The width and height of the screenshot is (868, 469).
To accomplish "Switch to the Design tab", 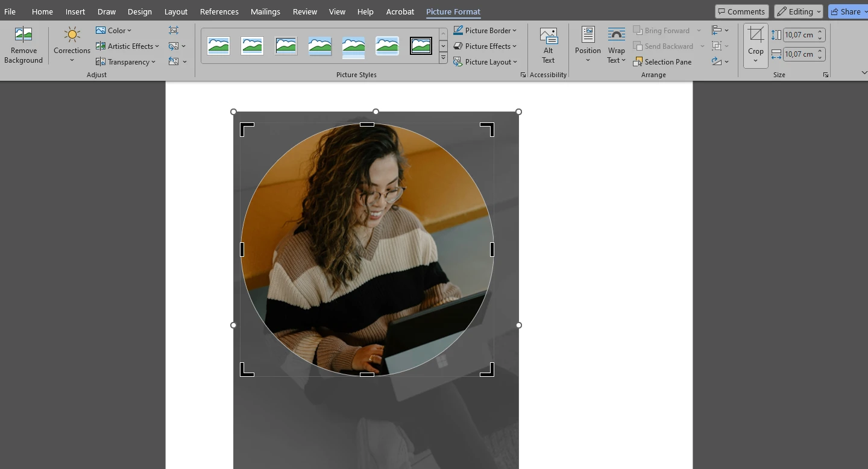I will [140, 11].
